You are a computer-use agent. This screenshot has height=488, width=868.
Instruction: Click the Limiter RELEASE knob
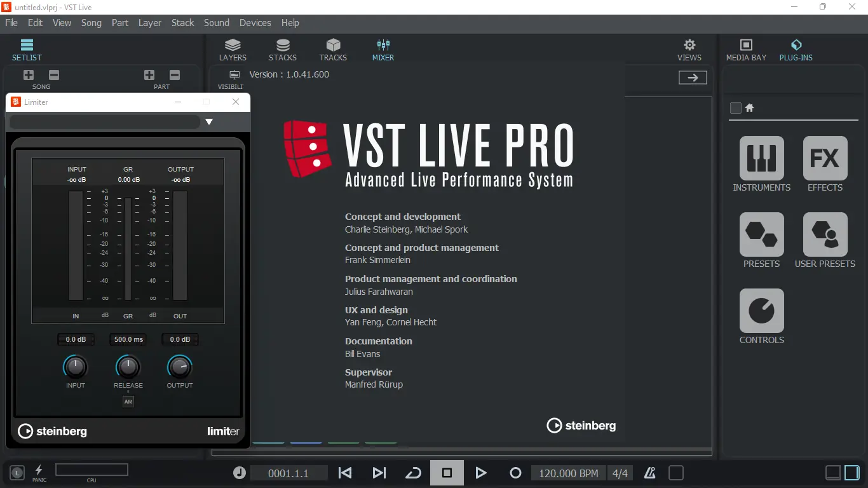click(128, 367)
